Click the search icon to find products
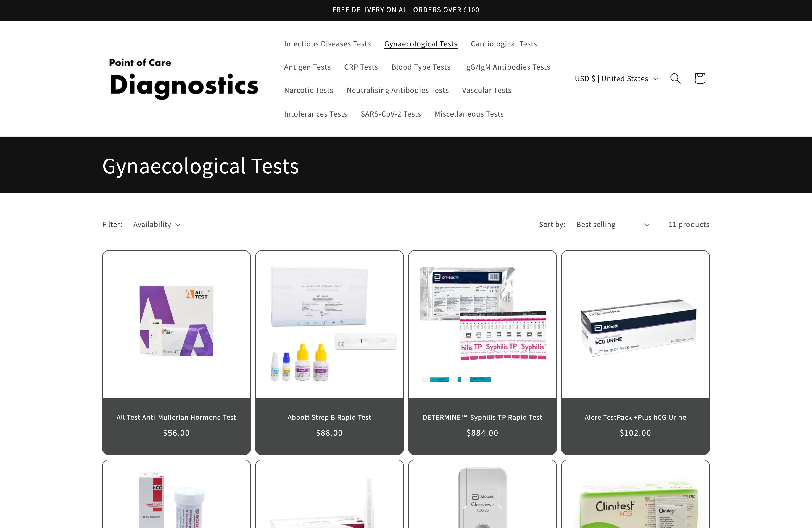The height and width of the screenshot is (528, 812). (676, 78)
